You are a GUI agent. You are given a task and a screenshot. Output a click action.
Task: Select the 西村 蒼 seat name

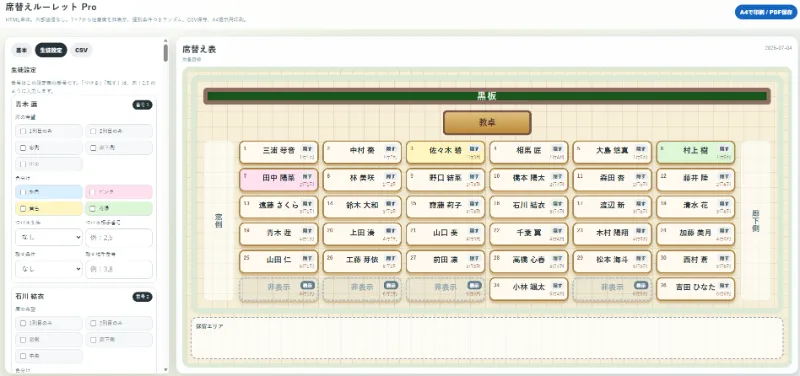tap(695, 260)
